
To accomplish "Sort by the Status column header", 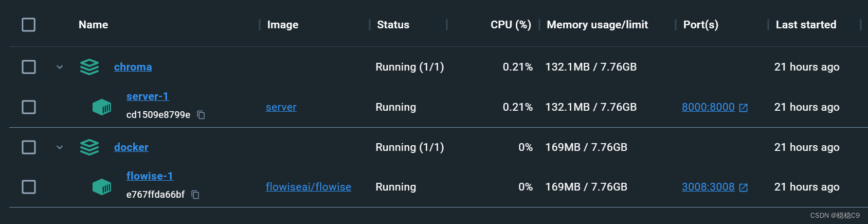I will 393,25.
